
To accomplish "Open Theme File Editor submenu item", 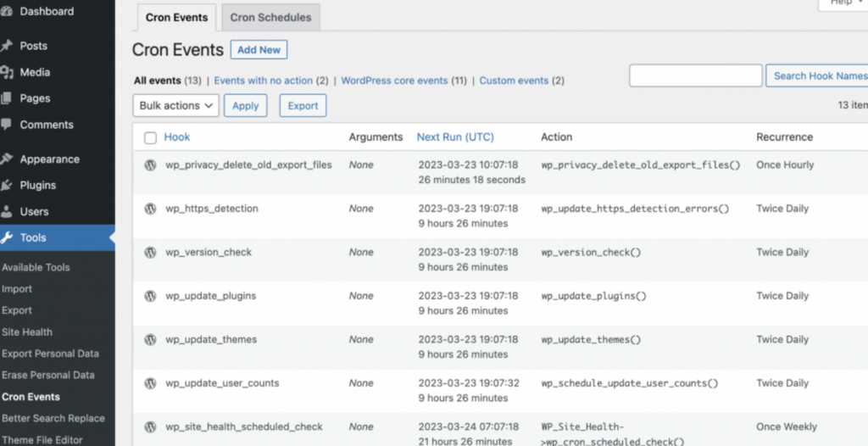I will [42, 440].
